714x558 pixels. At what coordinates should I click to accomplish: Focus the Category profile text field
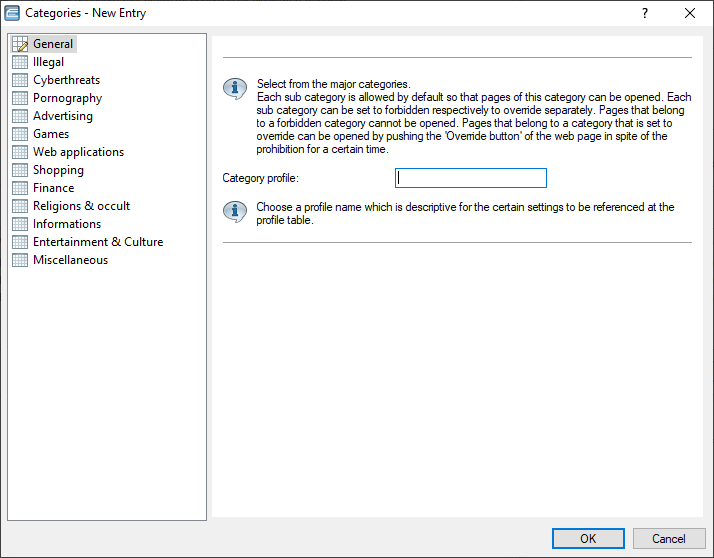pyautogui.click(x=471, y=178)
